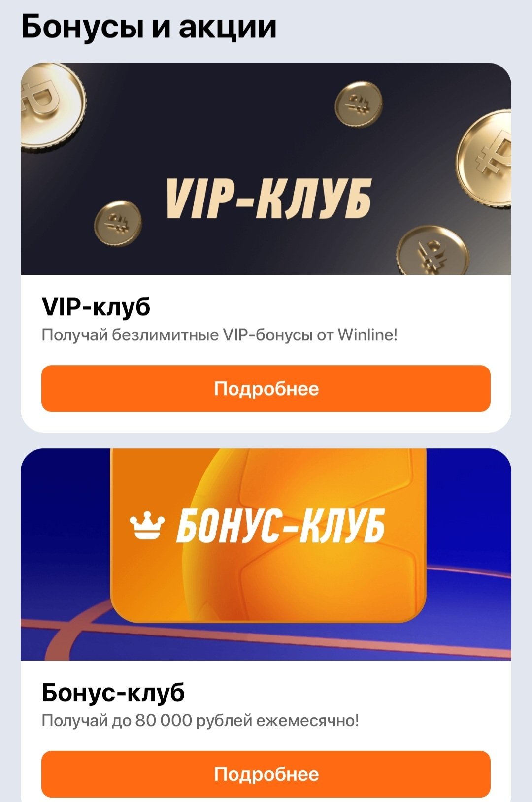
Task: Open details for Бонус-клуб promotion
Action: [x=266, y=774]
